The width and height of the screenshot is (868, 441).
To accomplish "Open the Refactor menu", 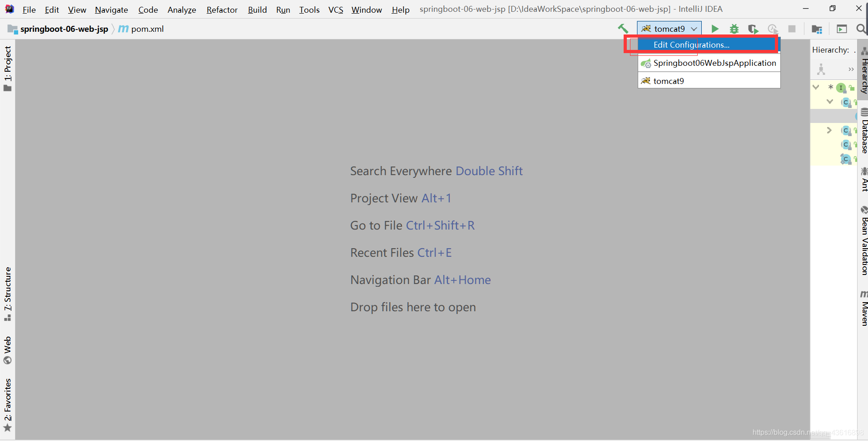I will click(222, 10).
